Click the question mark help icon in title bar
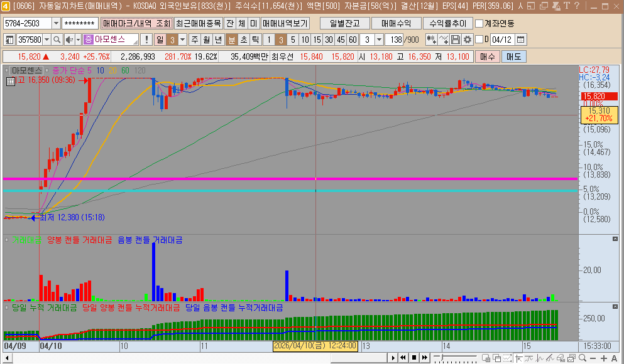The width and height of the screenshot is (624, 364). click(x=577, y=6)
